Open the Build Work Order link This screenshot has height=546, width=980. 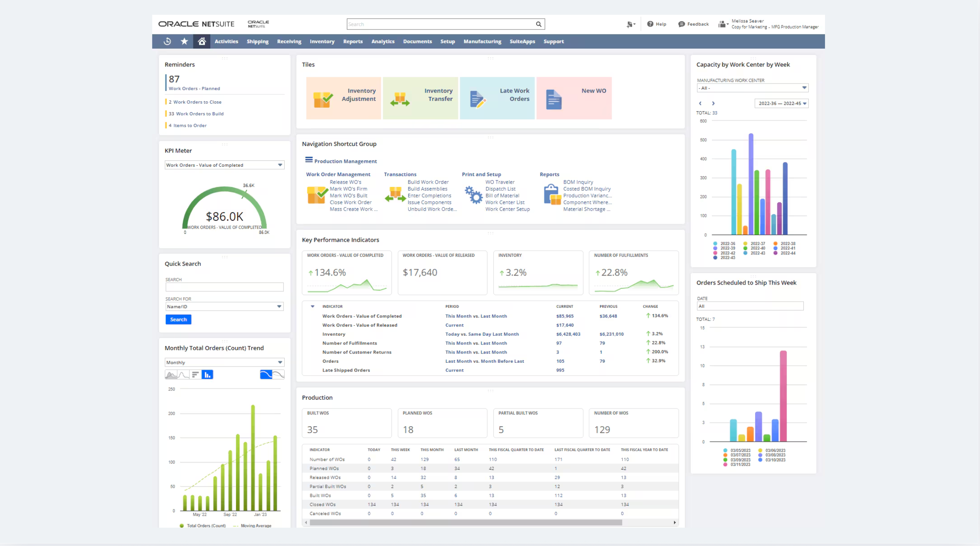tap(428, 182)
